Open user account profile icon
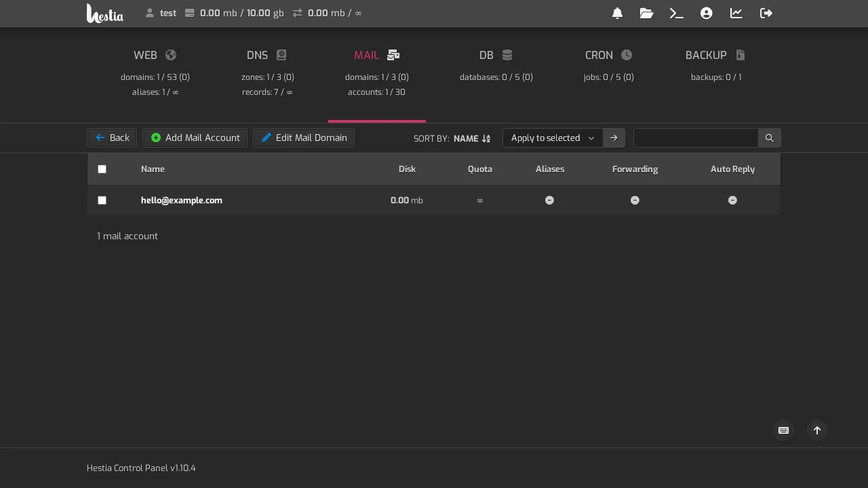The width and height of the screenshot is (868, 488). 707,13
